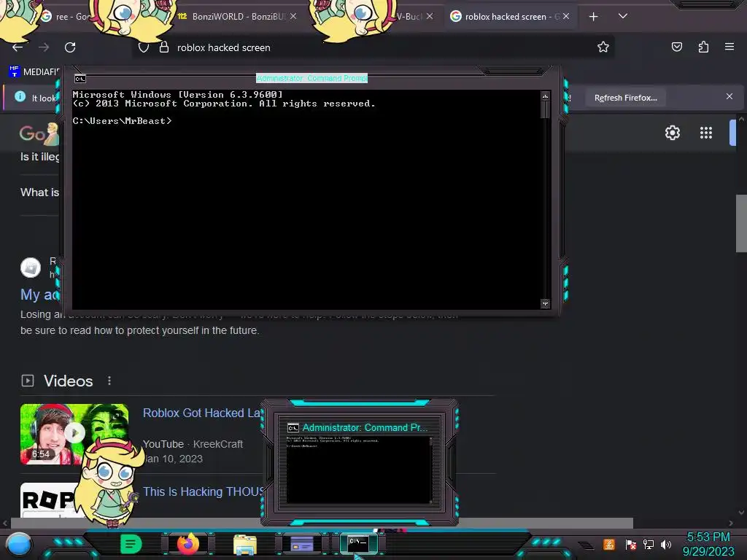Select the Command Prompt taskbar preview thumbnail
747x560 pixels.
pyautogui.click(x=360, y=462)
